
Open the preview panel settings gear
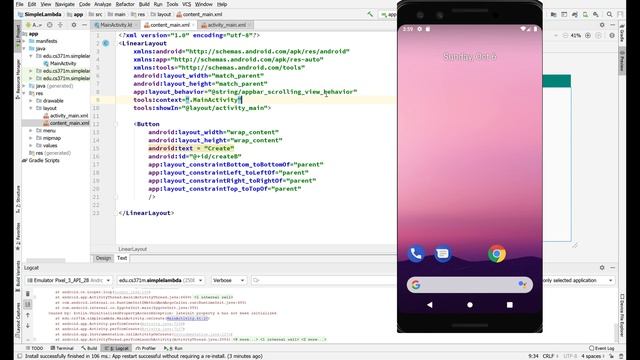(x=602, y=25)
